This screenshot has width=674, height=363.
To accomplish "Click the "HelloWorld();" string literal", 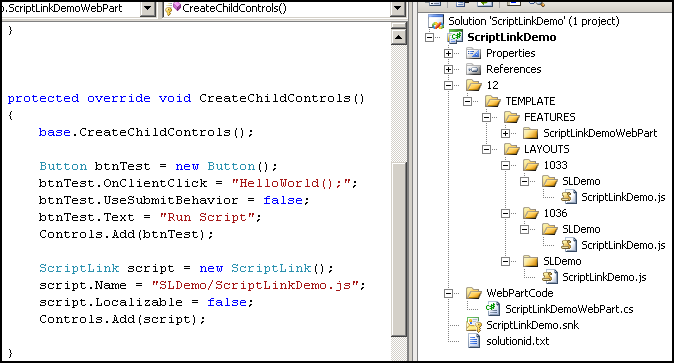I will (290, 183).
